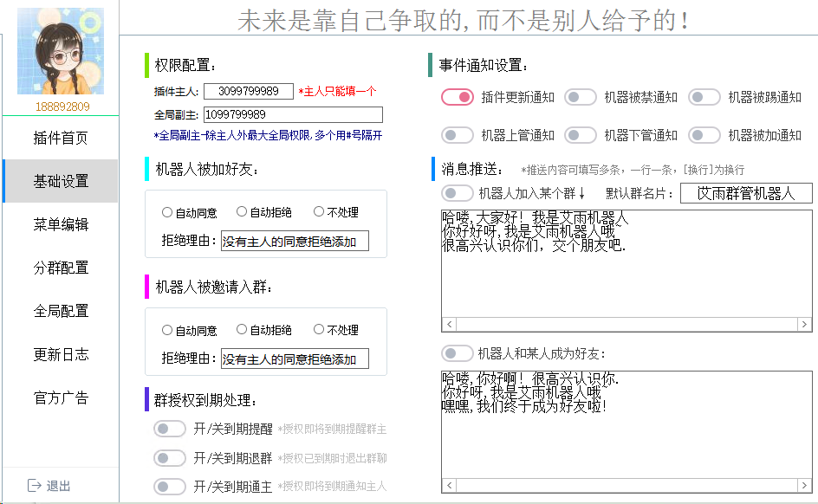
Task: Open the 全局配置 section
Action: click(x=60, y=310)
